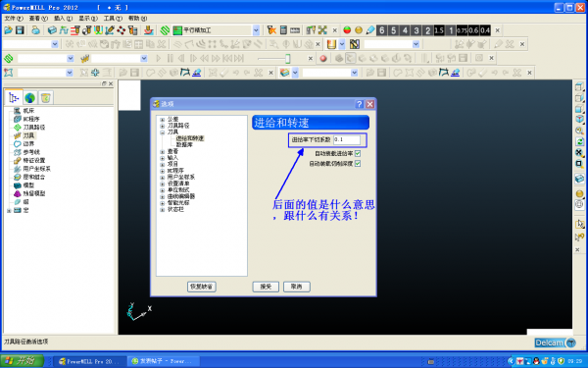Toggle the auto load feed rate checkbox
Image resolution: width=588 pixels, height=368 pixels.
point(358,154)
